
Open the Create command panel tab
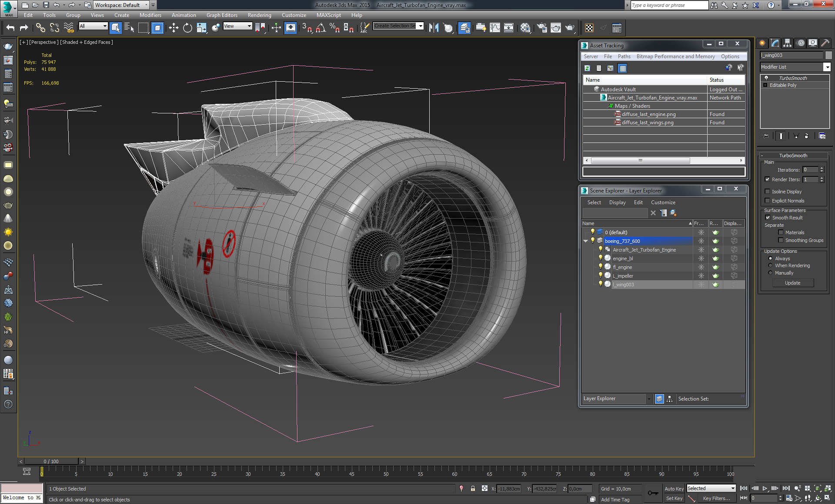pos(762,43)
